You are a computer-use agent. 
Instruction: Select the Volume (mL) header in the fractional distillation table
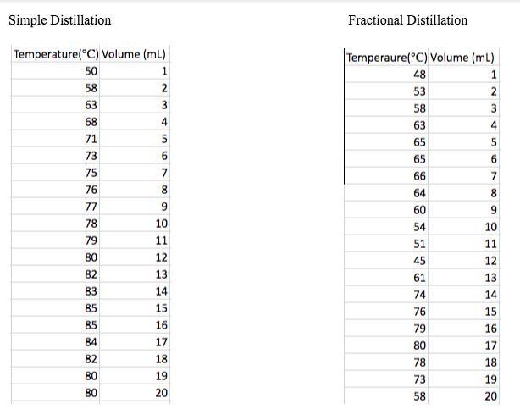pos(463,57)
